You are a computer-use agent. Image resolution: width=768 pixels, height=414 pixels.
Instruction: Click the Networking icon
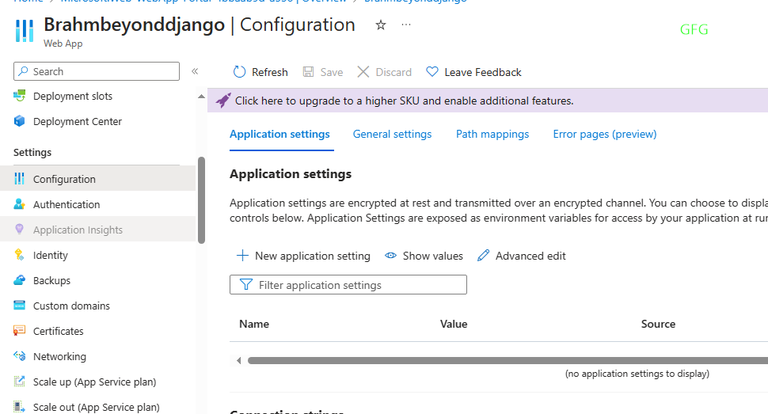[x=19, y=356]
